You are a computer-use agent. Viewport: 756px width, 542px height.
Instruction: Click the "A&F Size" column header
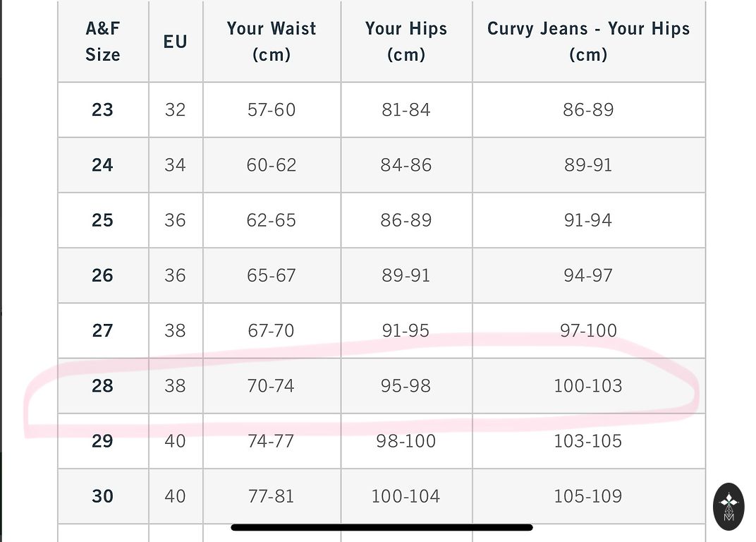(x=103, y=42)
